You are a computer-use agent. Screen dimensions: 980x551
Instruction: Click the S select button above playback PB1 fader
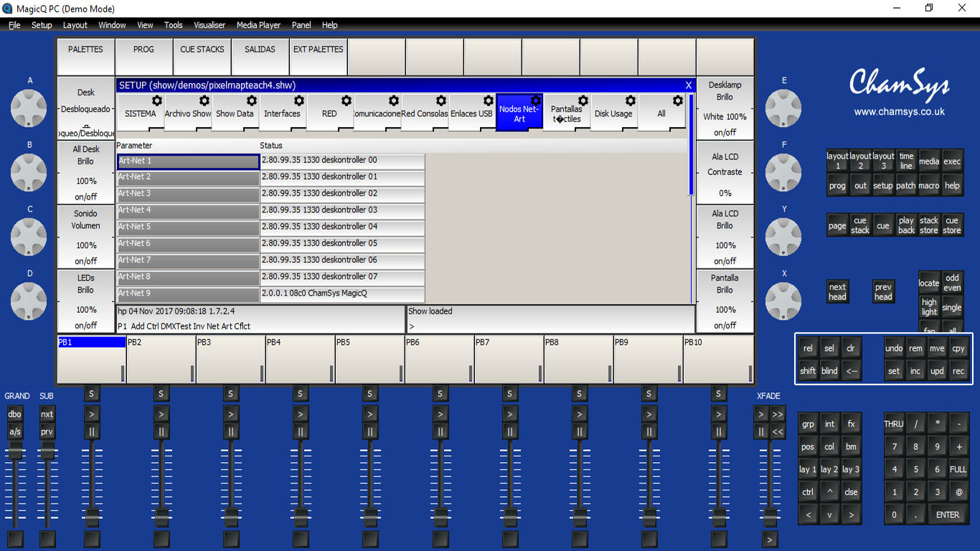(x=92, y=393)
